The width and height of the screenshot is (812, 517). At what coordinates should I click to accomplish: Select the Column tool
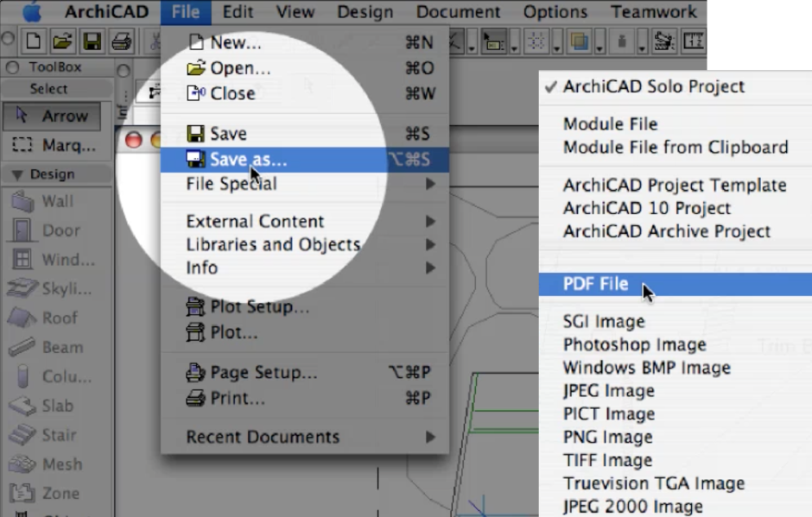point(52,375)
